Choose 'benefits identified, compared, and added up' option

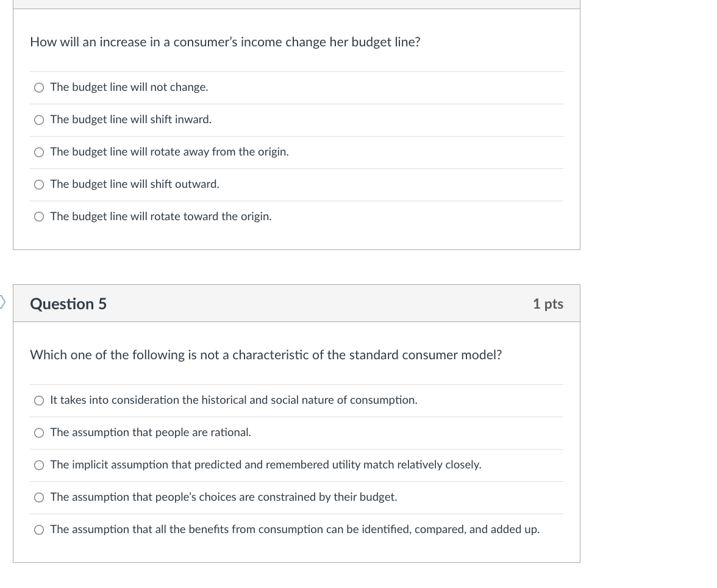point(39,530)
